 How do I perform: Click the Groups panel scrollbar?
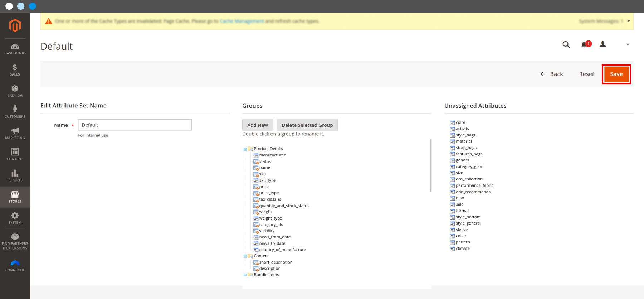pos(431,165)
